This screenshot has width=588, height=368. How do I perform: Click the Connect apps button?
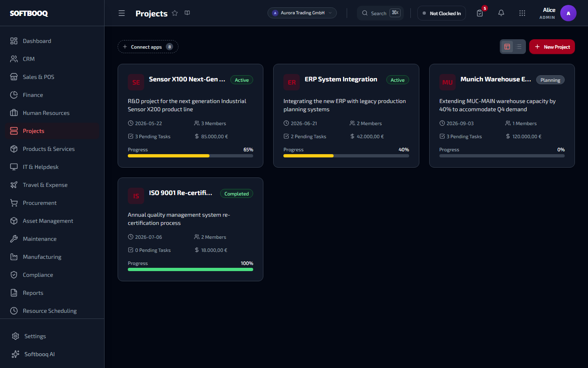tap(148, 47)
